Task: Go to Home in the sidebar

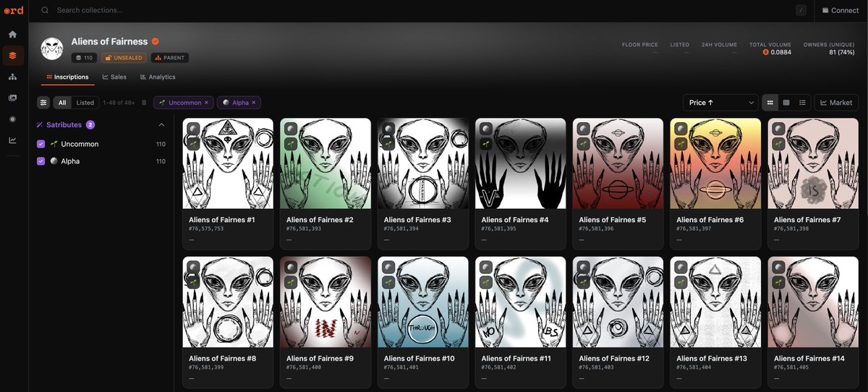Action: [13, 34]
